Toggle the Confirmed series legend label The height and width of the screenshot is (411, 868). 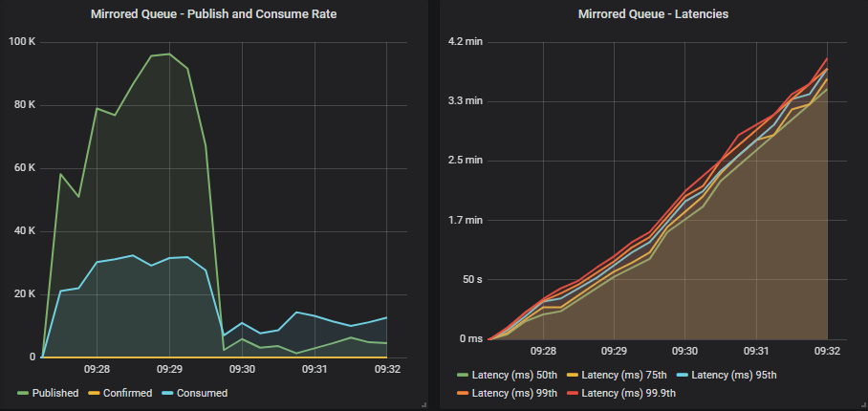click(126, 393)
